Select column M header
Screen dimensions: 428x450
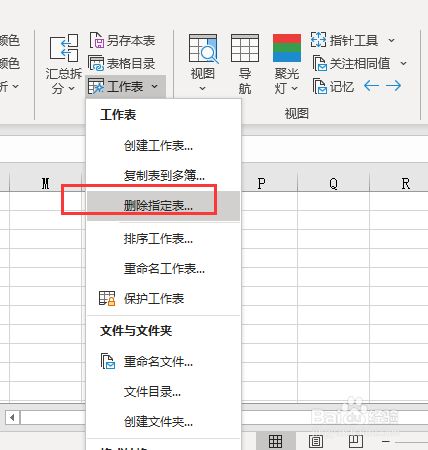tap(46, 183)
